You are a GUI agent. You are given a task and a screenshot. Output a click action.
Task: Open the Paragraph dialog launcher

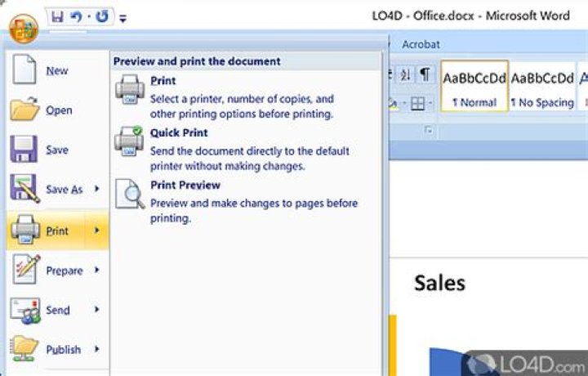point(429,131)
